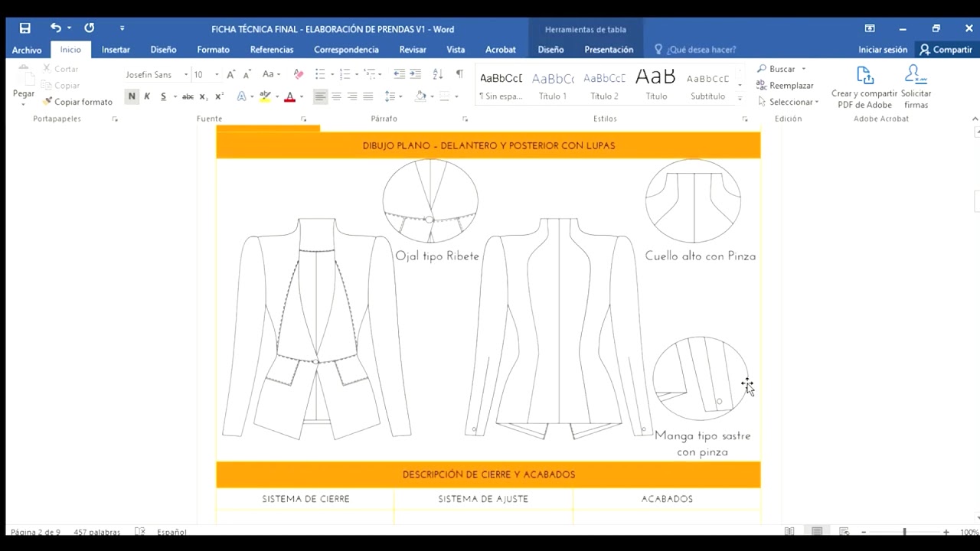Apply subscript formatting
980x551 pixels.
[x=203, y=96]
